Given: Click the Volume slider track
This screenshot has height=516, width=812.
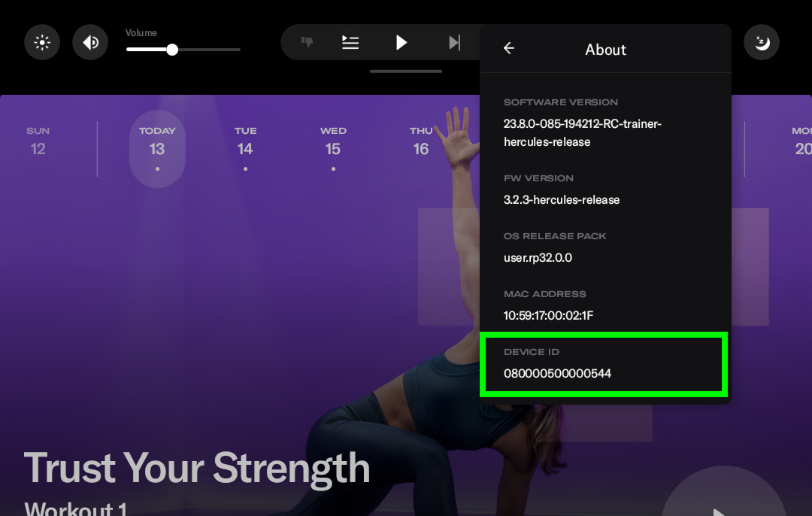Looking at the screenshot, I should 183,50.
